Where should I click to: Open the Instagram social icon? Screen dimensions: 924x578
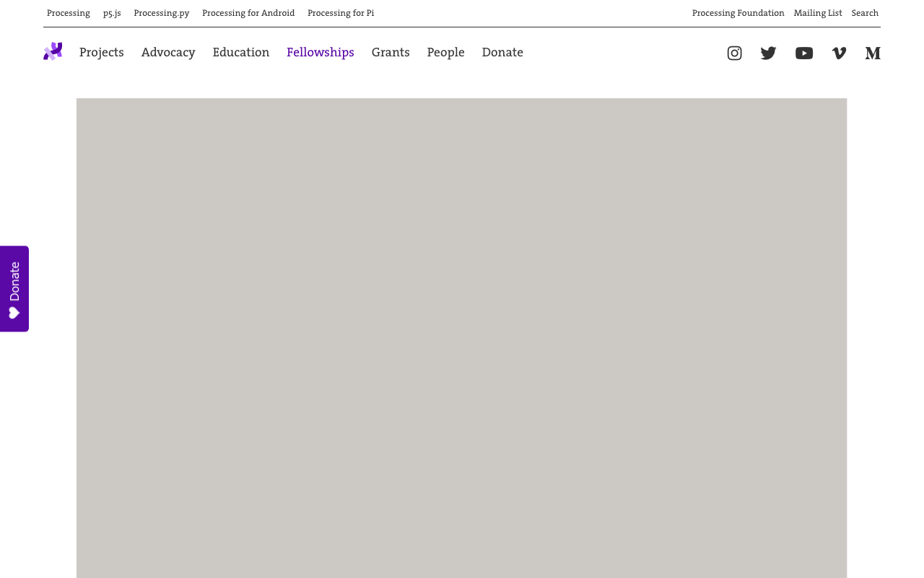734,53
